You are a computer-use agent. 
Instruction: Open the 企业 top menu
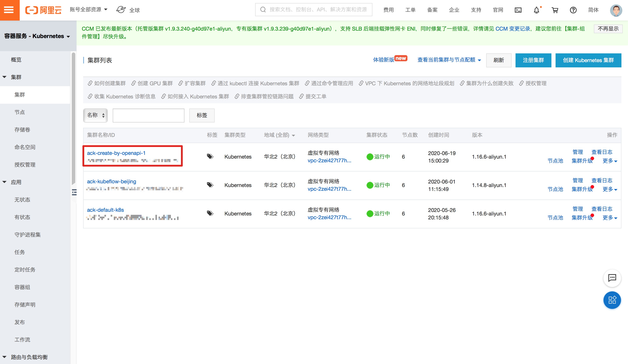[x=454, y=10]
